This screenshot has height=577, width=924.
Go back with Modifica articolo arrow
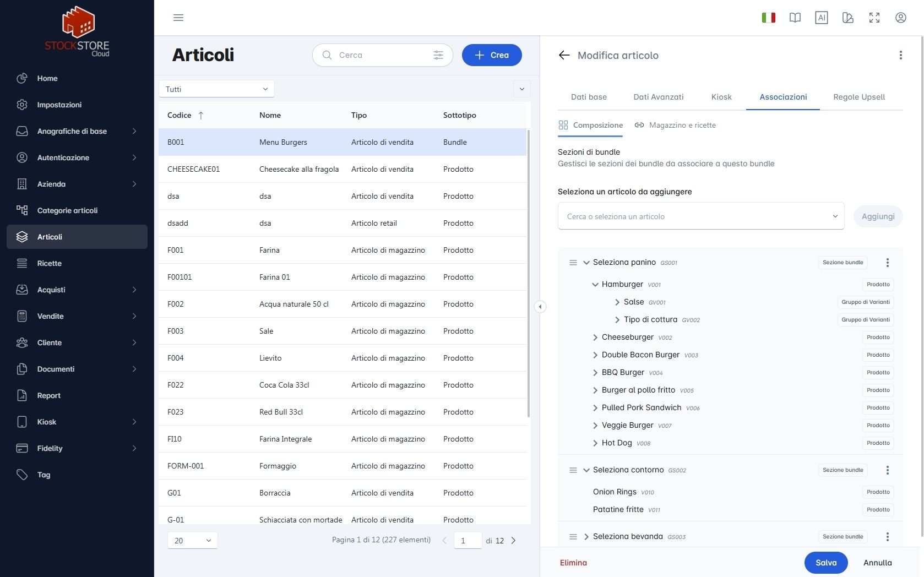click(x=564, y=55)
